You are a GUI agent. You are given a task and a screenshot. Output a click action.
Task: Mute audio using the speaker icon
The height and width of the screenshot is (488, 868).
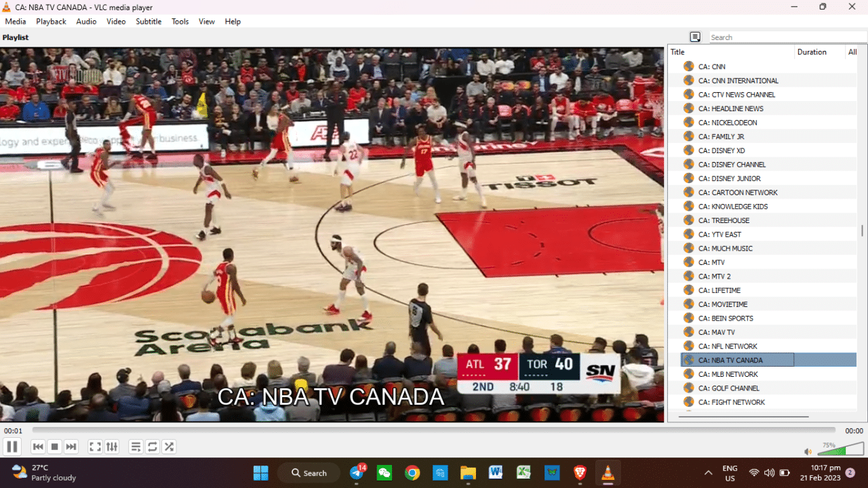tap(808, 451)
